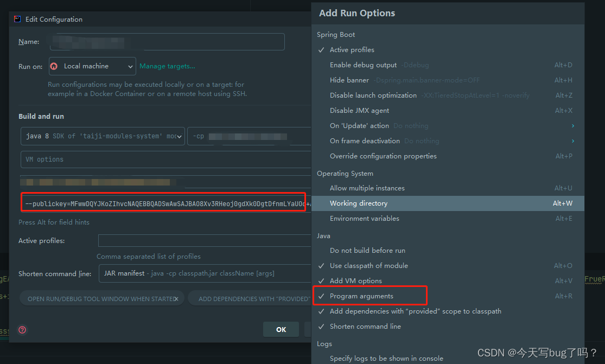This screenshot has width=605, height=364.
Task: Select Disable JMX agent option
Action: tap(448, 110)
